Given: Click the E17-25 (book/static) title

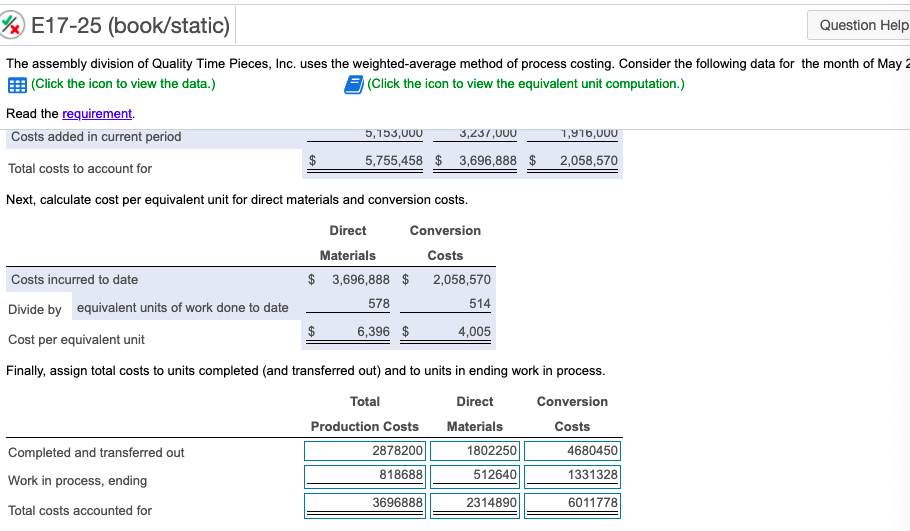Looking at the screenshot, I should (131, 26).
